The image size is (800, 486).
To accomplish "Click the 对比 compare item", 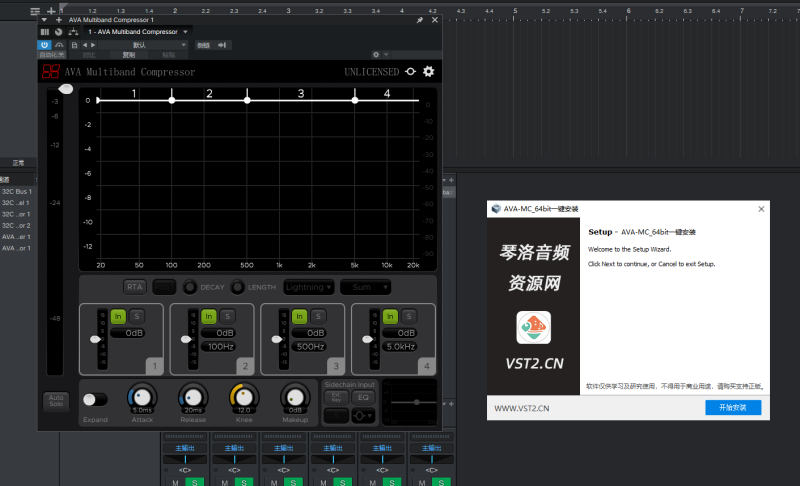I will (x=89, y=55).
